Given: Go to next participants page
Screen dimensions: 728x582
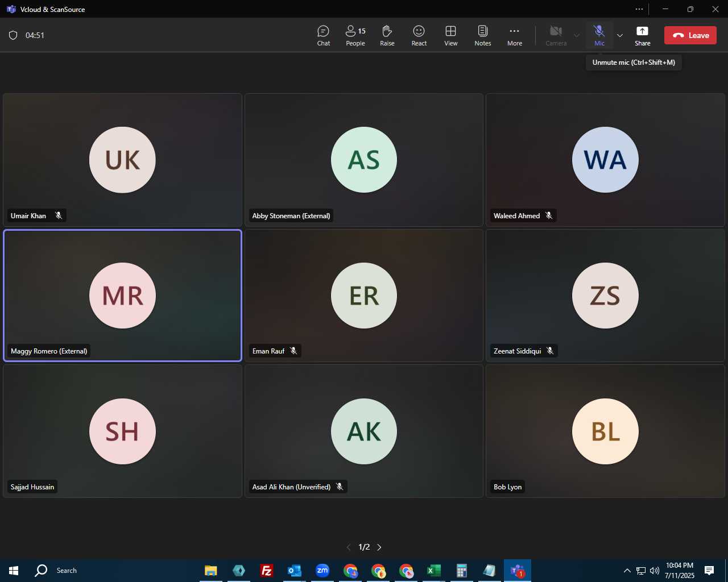Looking at the screenshot, I should [379, 547].
